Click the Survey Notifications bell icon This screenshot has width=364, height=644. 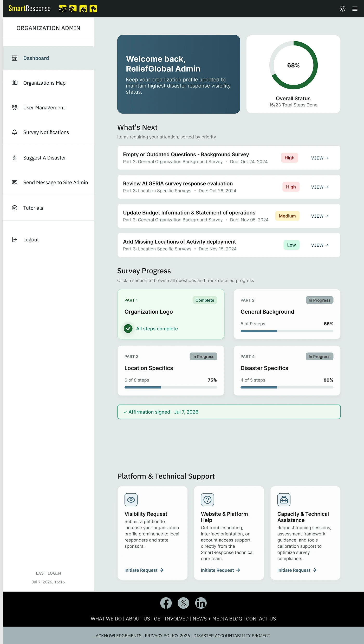point(15,132)
